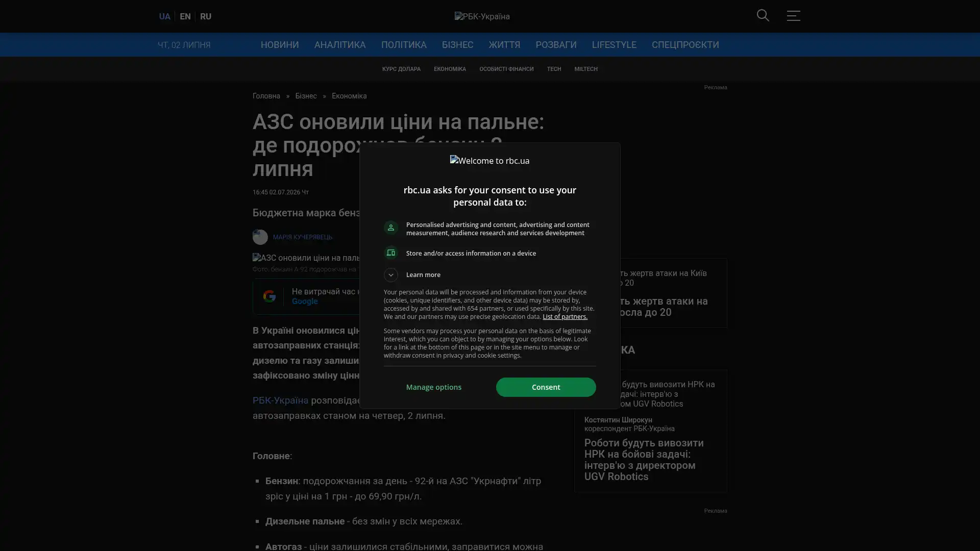Click the personalised advertising person icon
Image resolution: width=980 pixels, height=551 pixels.
(390, 228)
